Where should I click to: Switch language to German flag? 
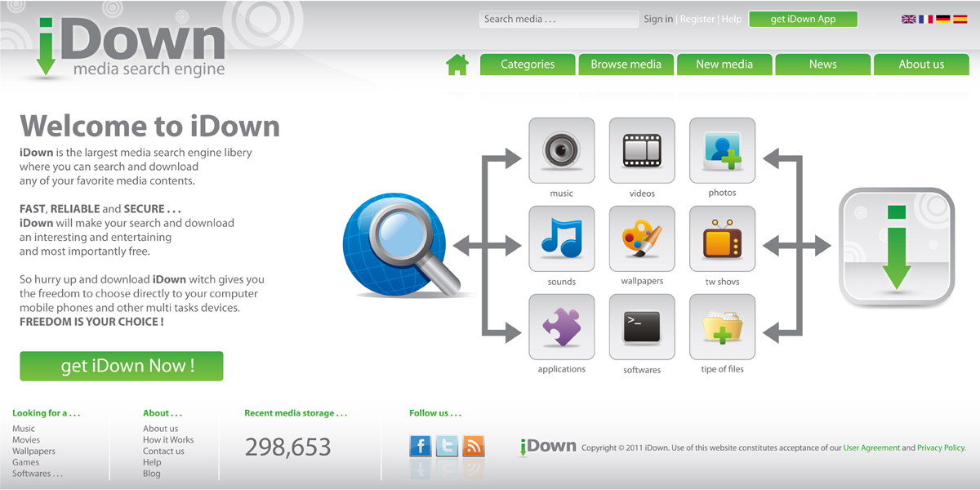point(943,19)
